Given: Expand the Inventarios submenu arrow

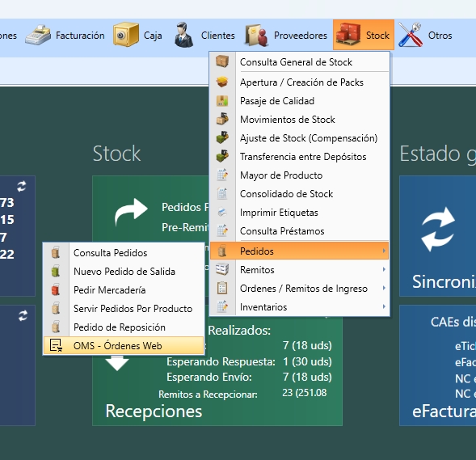Looking at the screenshot, I should (x=384, y=306).
